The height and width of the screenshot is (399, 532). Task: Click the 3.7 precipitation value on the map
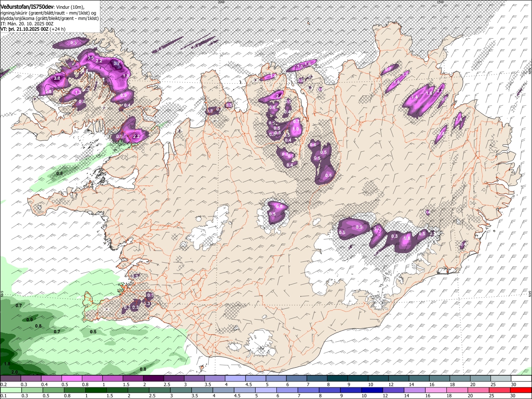117,63
